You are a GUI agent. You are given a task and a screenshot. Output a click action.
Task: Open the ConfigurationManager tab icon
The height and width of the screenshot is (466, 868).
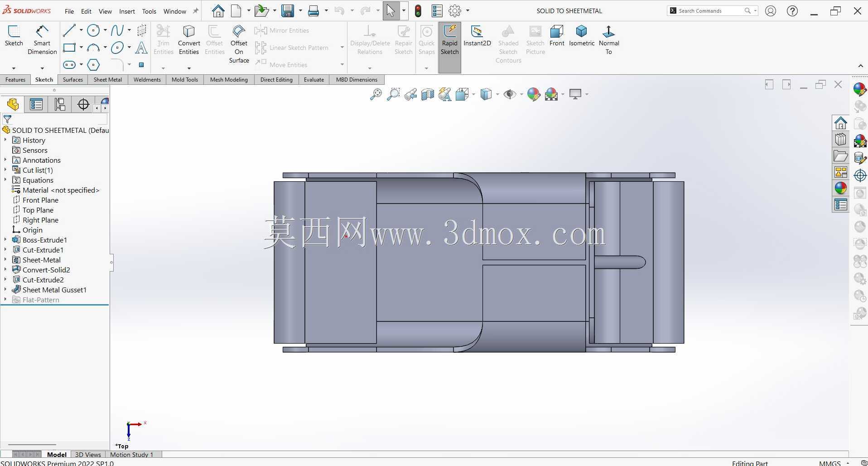[x=60, y=105]
